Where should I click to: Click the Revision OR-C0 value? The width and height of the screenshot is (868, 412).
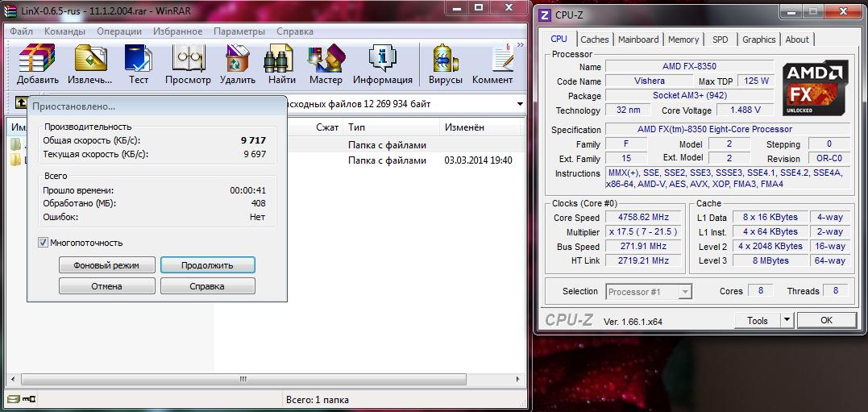click(x=829, y=158)
